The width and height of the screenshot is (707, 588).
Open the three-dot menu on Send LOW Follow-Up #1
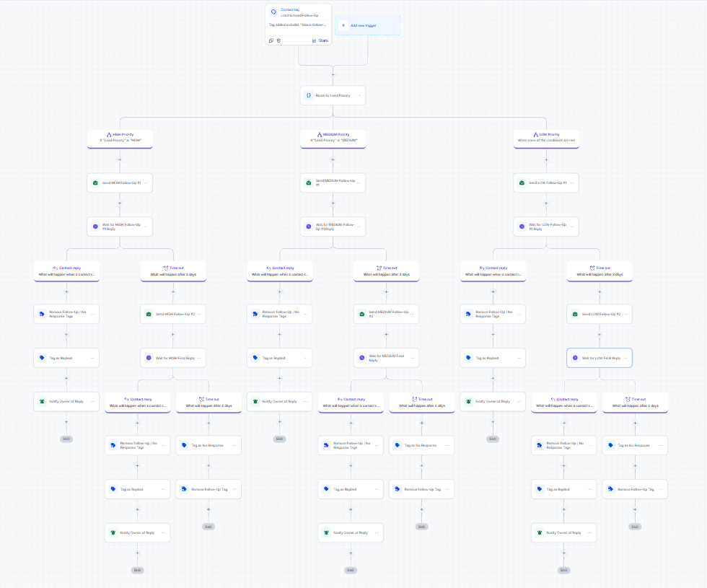tap(572, 183)
